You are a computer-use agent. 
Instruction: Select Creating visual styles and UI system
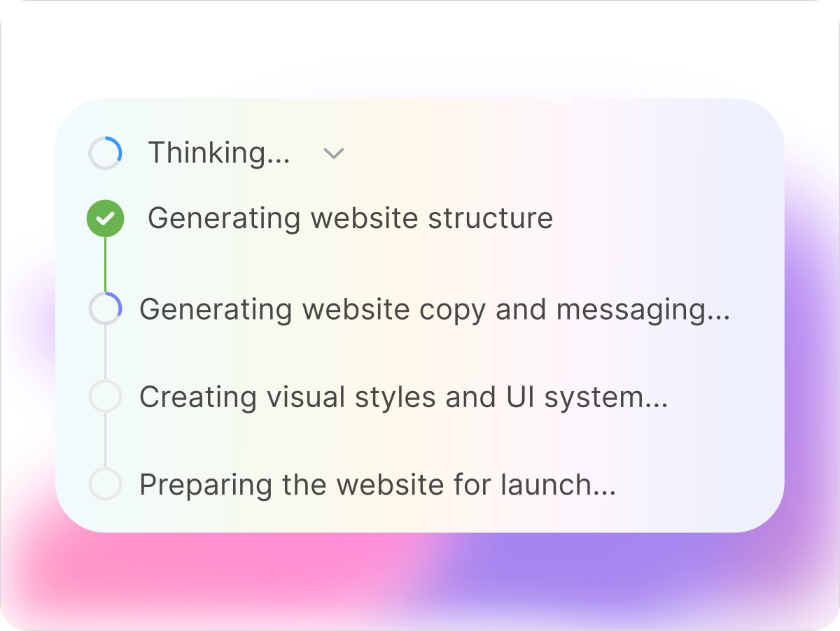coord(403,397)
